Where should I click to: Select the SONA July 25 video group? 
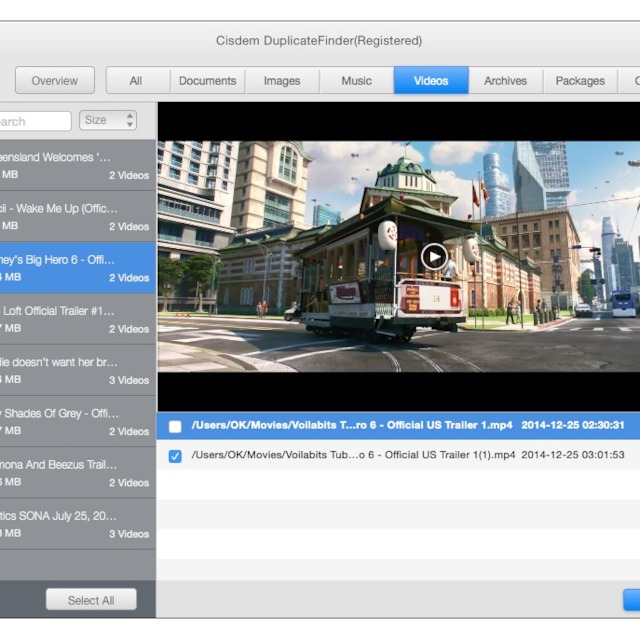coord(77,524)
